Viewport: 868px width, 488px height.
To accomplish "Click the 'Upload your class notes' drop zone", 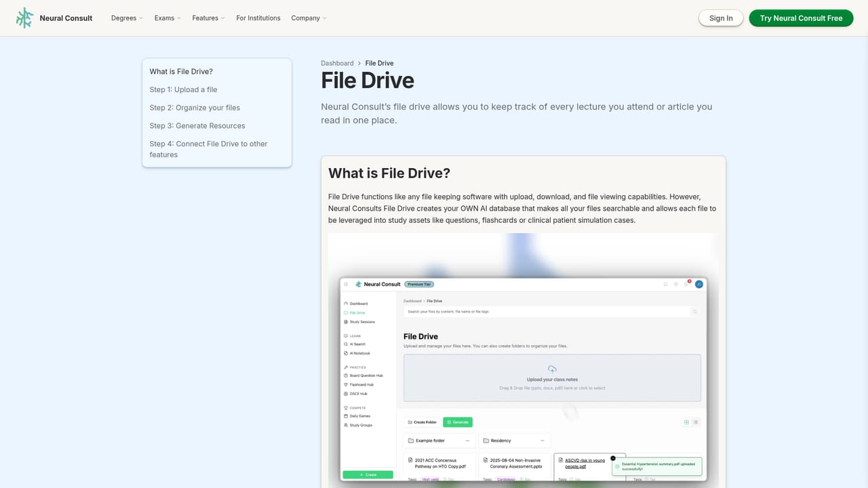I will click(552, 378).
